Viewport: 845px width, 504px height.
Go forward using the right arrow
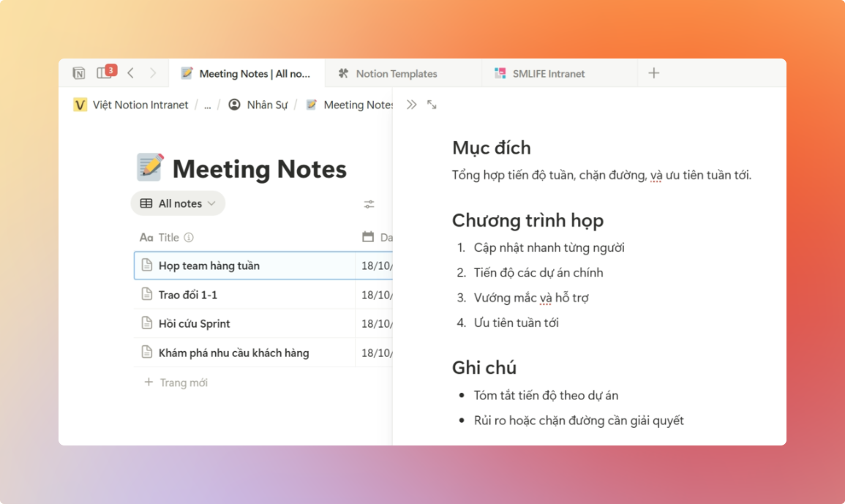point(152,73)
